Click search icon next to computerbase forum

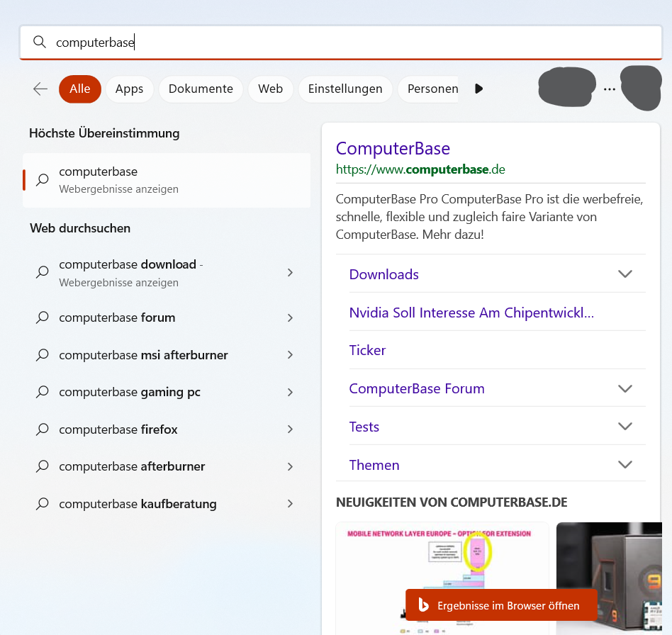(42, 317)
